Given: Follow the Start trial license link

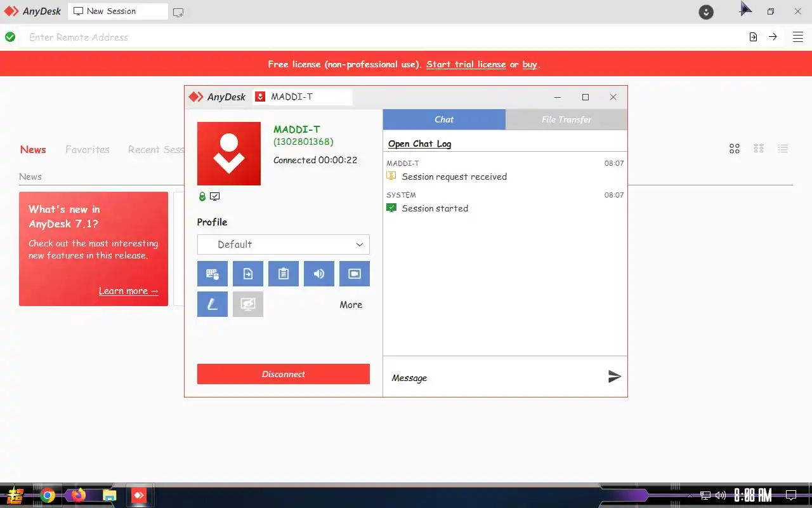Looking at the screenshot, I should point(466,64).
